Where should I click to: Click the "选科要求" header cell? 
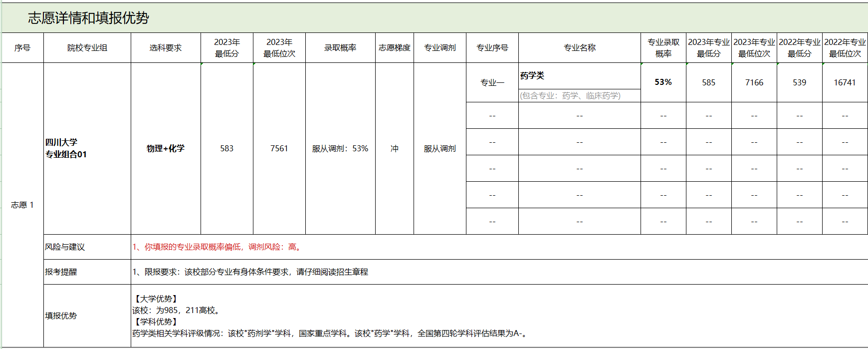pyautogui.click(x=166, y=48)
